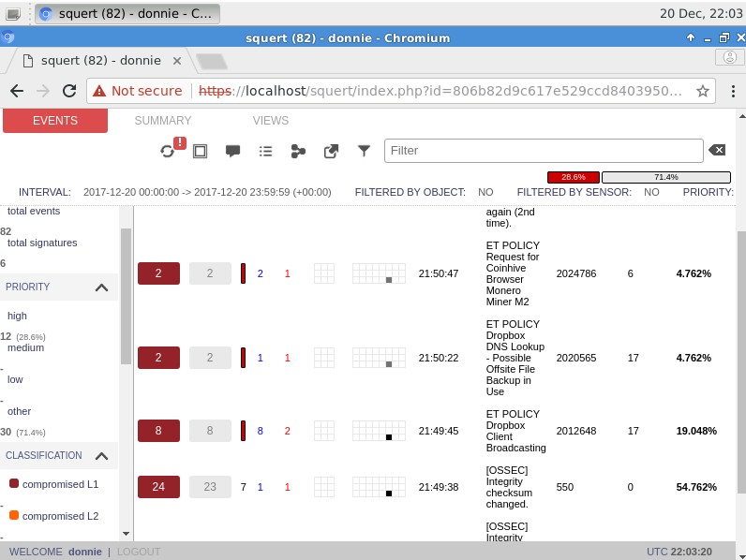
Task: Click signature ID 2020565
Action: (x=576, y=358)
